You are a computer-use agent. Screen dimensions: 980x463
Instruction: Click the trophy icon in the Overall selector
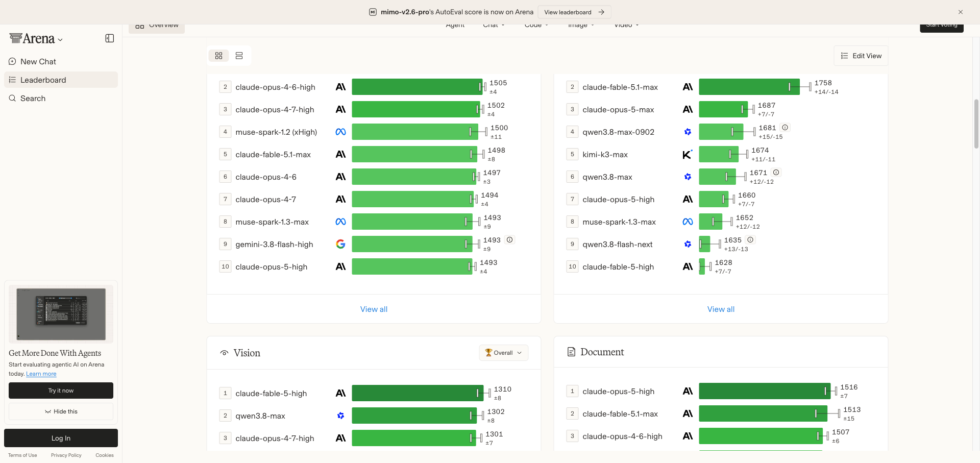pos(488,353)
